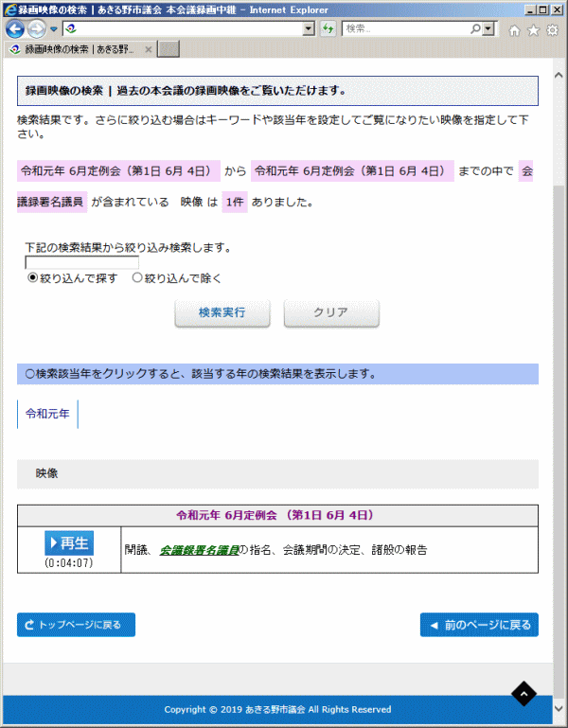Click the video duration (0:04:07) text
568x728 pixels.
pos(69,562)
